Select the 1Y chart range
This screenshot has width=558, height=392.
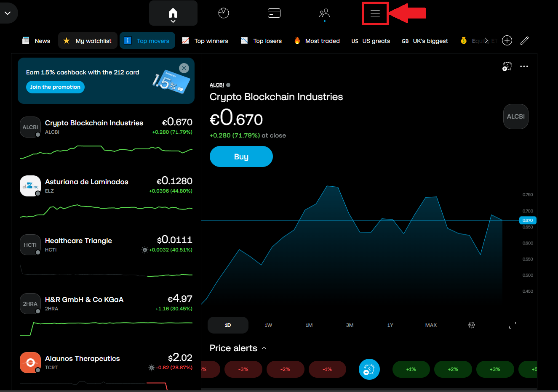tap(390, 325)
